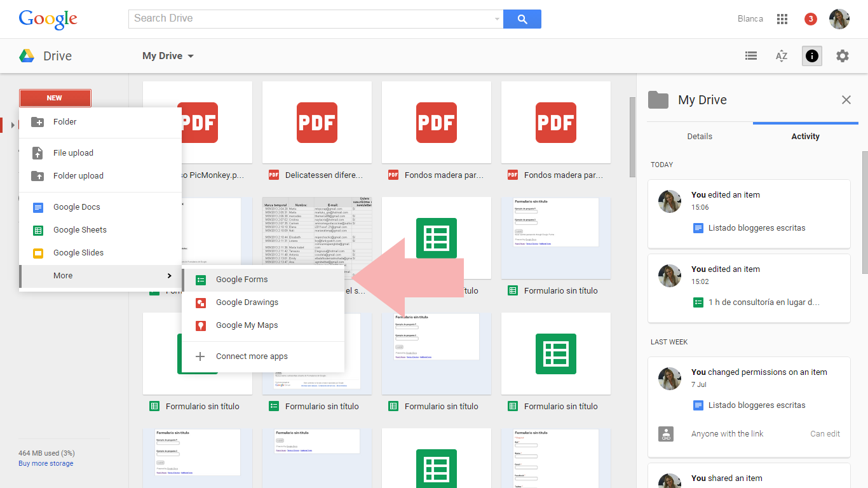Viewport: 868px width, 488px height.
Task: Create a new Google Sheets file
Action: click(100, 230)
